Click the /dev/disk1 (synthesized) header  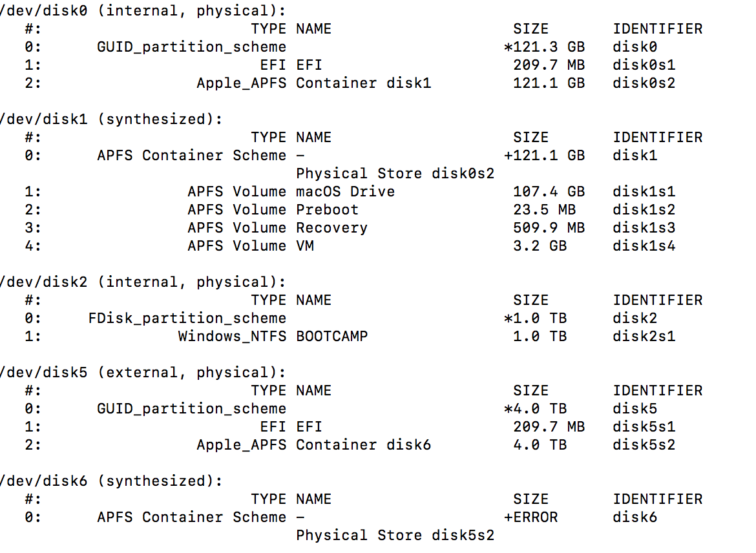(x=111, y=120)
